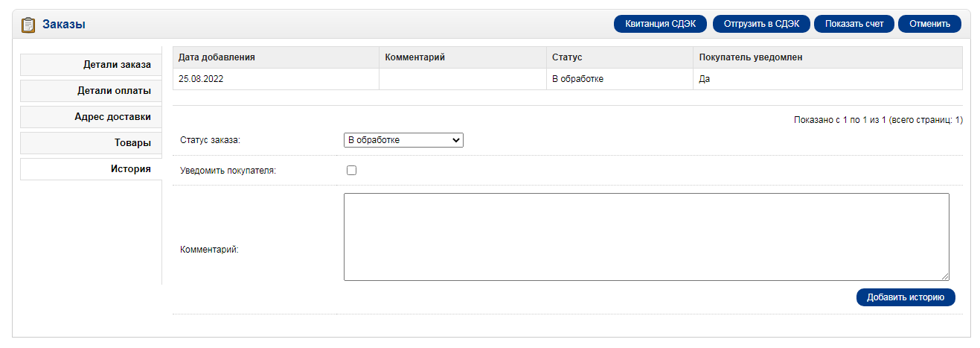Click the В обработке cell in the history table
Viewport: 980px width, 348px height.
point(577,79)
